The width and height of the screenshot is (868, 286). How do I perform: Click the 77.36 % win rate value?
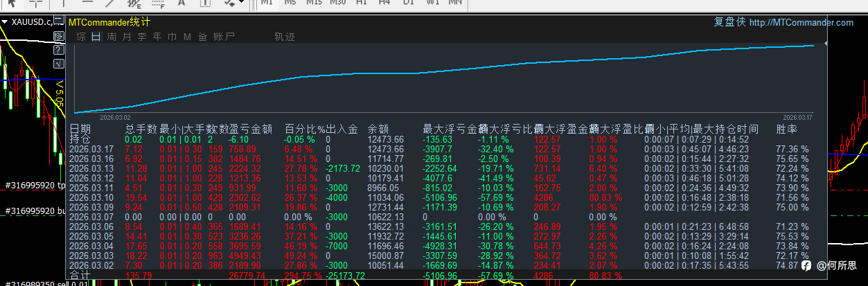[792, 149]
